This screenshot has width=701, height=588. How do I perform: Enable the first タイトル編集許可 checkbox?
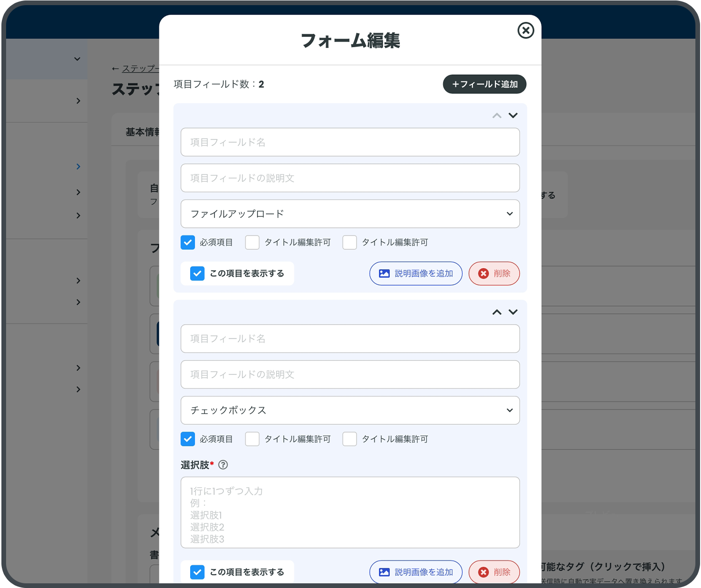[x=252, y=242]
